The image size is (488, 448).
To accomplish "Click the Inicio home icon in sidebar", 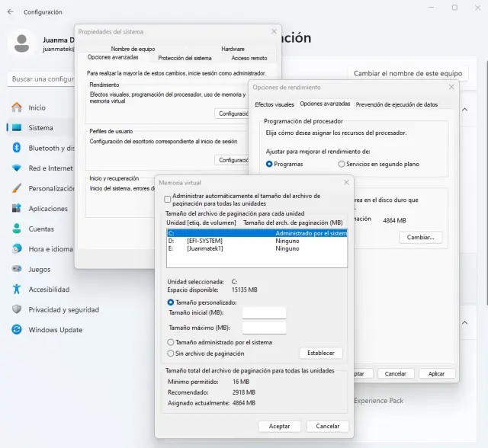I will click(16, 107).
